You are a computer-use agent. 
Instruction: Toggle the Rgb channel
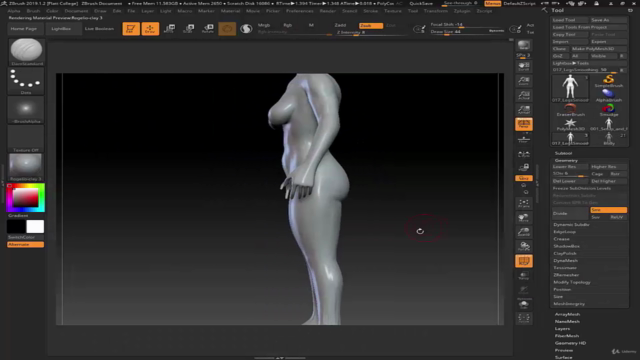click(287, 25)
